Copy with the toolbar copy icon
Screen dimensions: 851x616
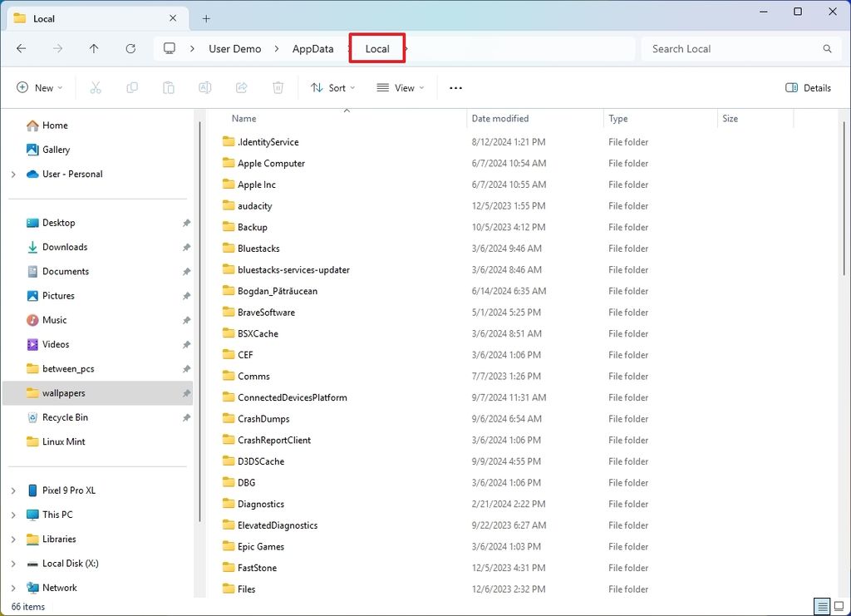(132, 87)
